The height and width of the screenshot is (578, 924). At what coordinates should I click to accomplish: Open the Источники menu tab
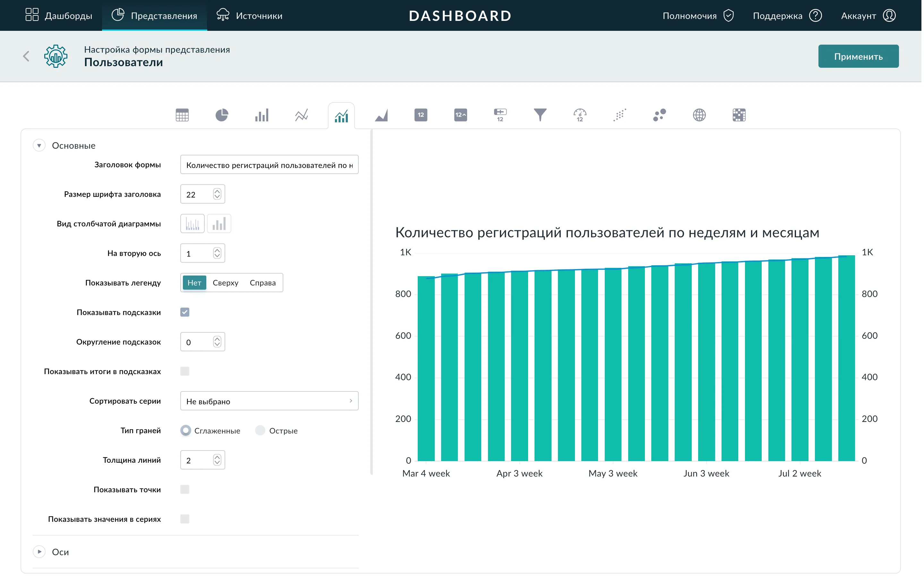click(x=249, y=16)
